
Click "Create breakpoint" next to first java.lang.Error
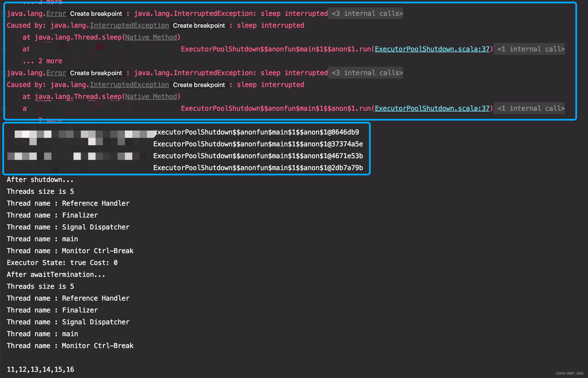coord(96,14)
